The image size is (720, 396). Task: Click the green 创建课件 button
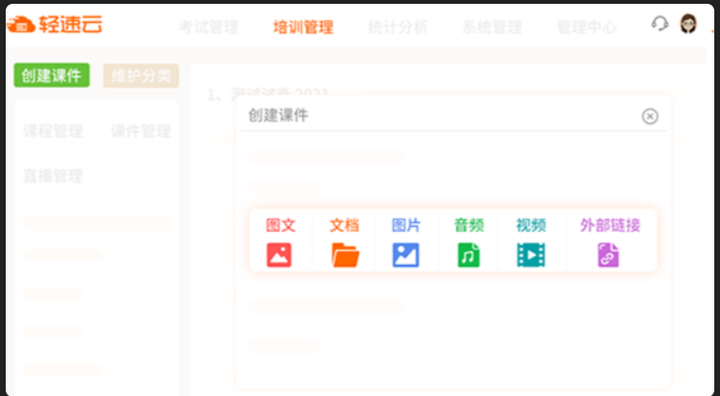(x=51, y=75)
